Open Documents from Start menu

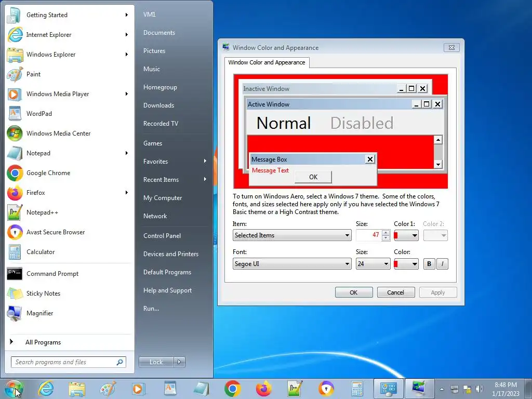[x=159, y=33]
